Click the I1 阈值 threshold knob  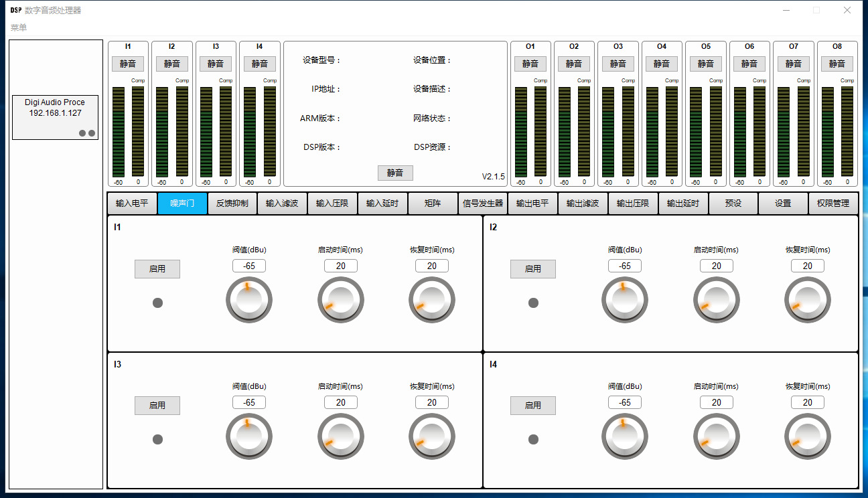click(249, 300)
